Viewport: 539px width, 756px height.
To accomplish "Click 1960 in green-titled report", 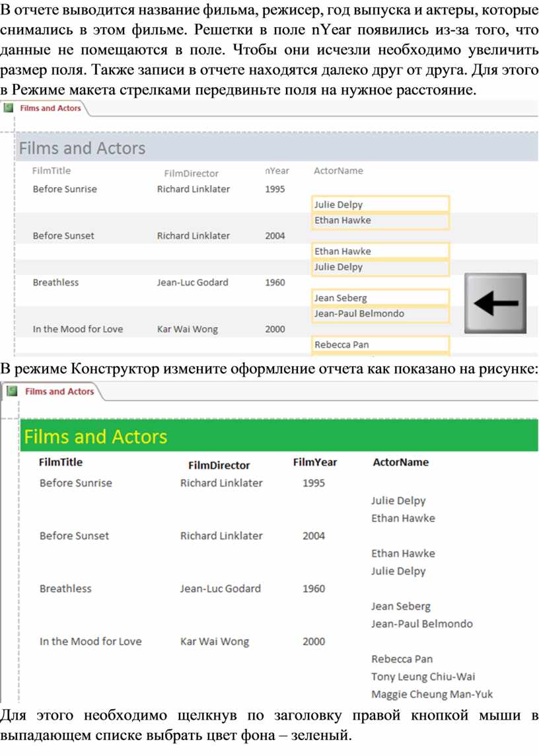I will [x=313, y=589].
